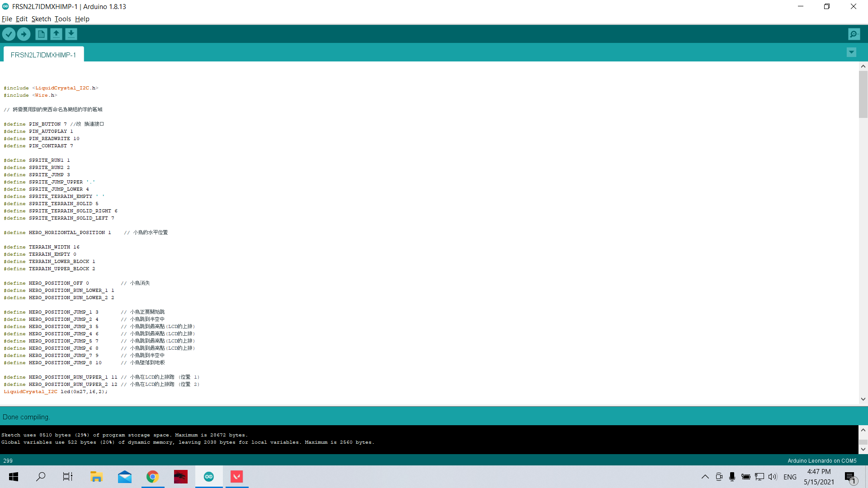This screenshot has height=488, width=868.
Task: Launch Google Chrome from the taskbar
Action: 152,476
